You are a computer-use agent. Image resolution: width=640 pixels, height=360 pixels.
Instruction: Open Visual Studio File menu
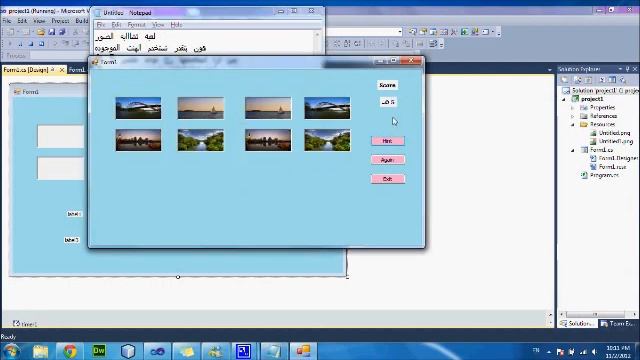click(7, 20)
